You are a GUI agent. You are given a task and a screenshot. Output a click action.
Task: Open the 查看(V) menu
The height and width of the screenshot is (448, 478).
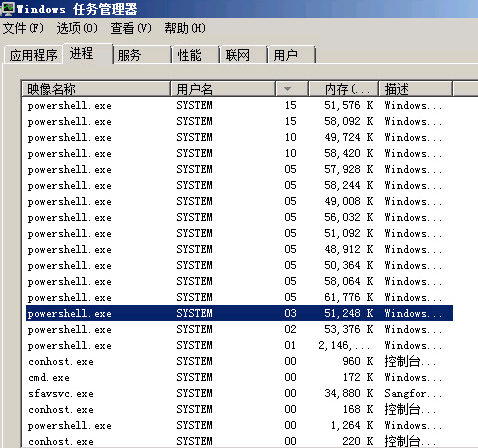point(131,28)
